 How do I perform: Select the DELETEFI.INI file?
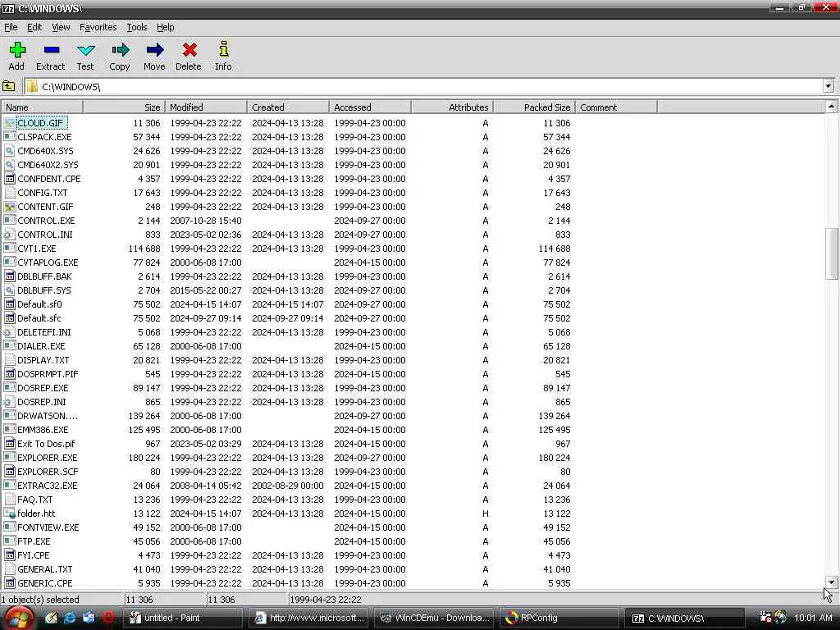44,332
